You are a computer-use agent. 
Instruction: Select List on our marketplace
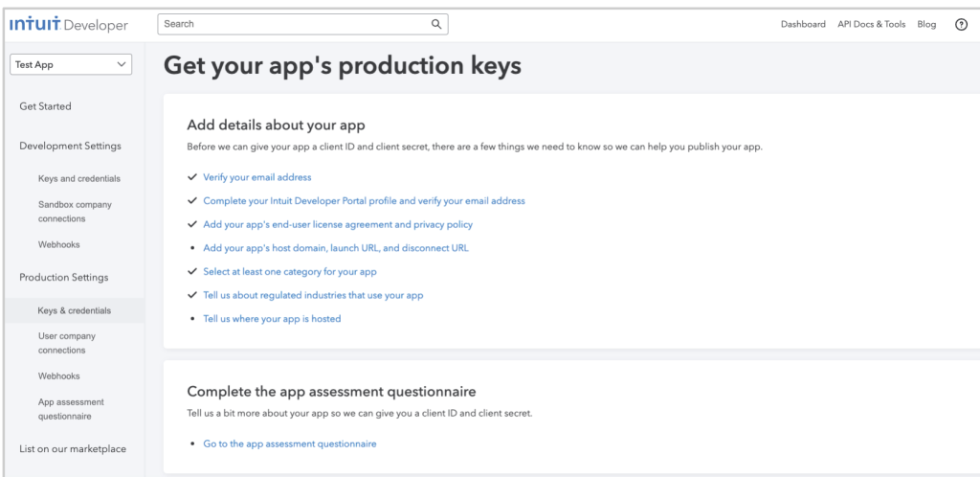(x=73, y=449)
